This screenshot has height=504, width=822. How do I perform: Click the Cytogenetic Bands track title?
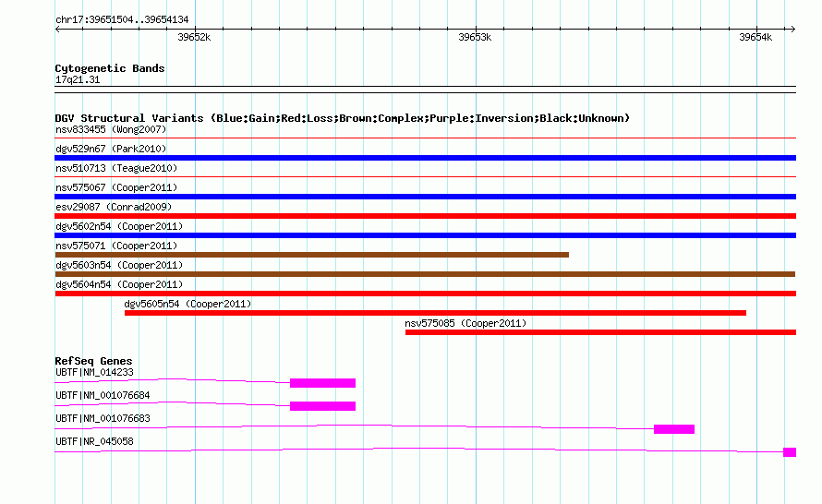point(110,68)
